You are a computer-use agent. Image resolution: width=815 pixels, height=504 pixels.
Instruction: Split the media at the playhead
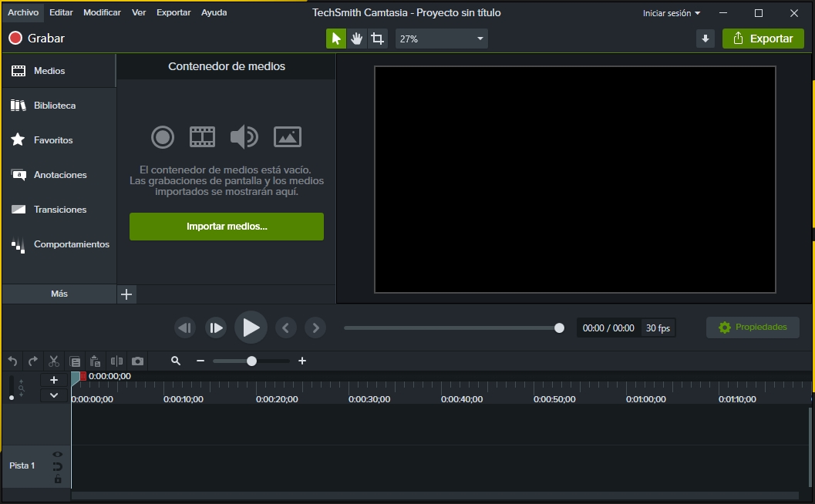[x=116, y=361]
